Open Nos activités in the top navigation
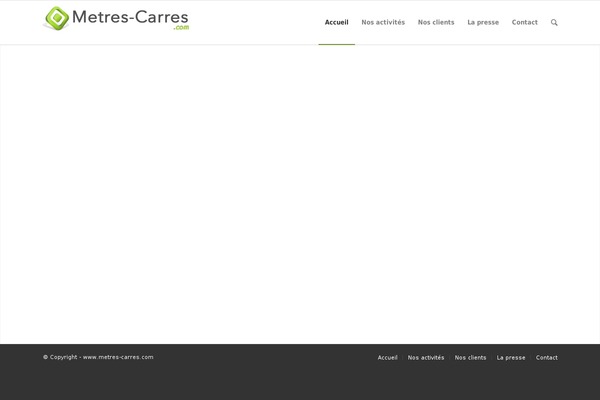600x400 pixels. 383,23
